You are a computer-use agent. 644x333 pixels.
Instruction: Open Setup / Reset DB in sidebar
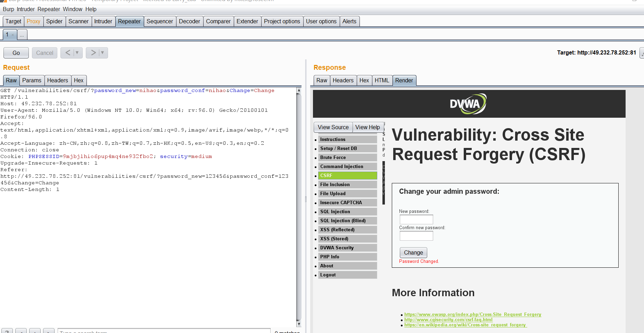coord(347,148)
